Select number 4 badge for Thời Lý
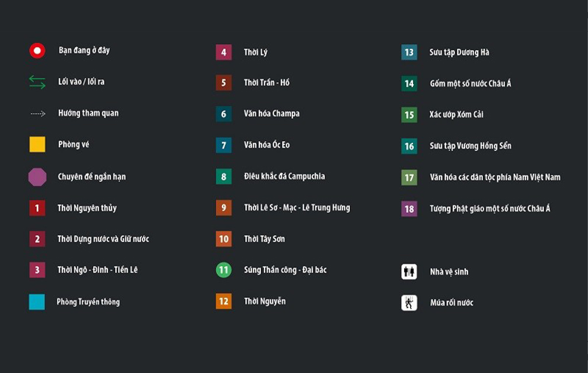The height and width of the screenshot is (373, 588). [223, 52]
